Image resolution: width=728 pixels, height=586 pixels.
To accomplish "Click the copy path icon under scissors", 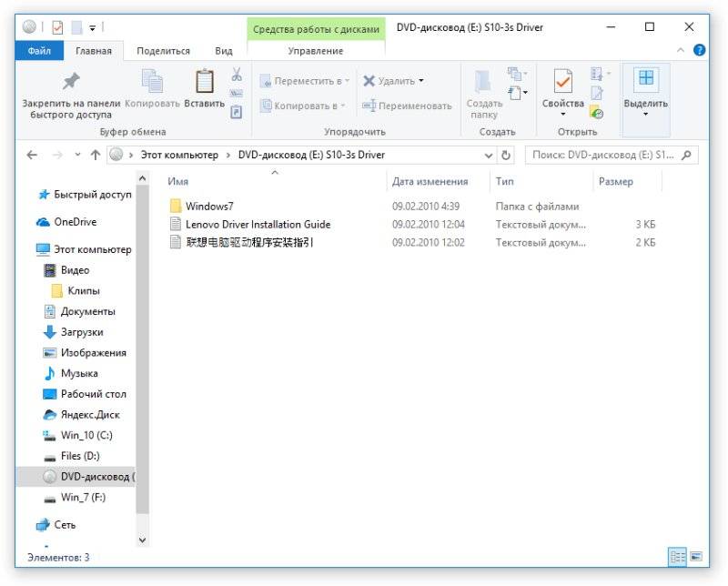I will pos(237,94).
